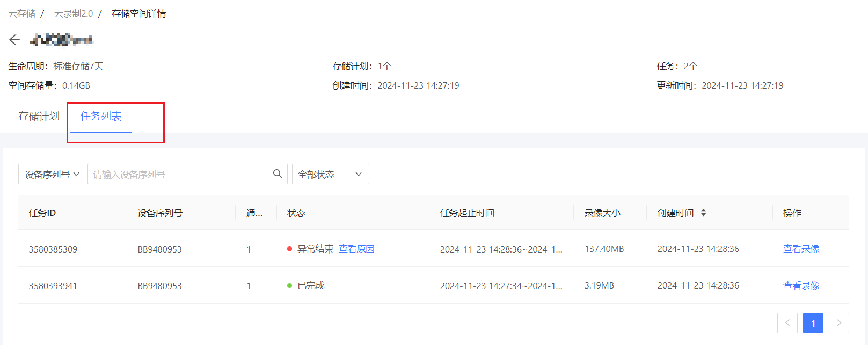Click the search magnifier icon

tap(278, 174)
